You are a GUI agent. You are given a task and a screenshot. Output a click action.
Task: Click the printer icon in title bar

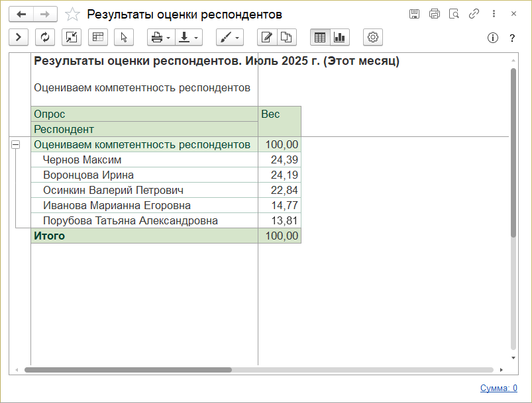point(435,14)
